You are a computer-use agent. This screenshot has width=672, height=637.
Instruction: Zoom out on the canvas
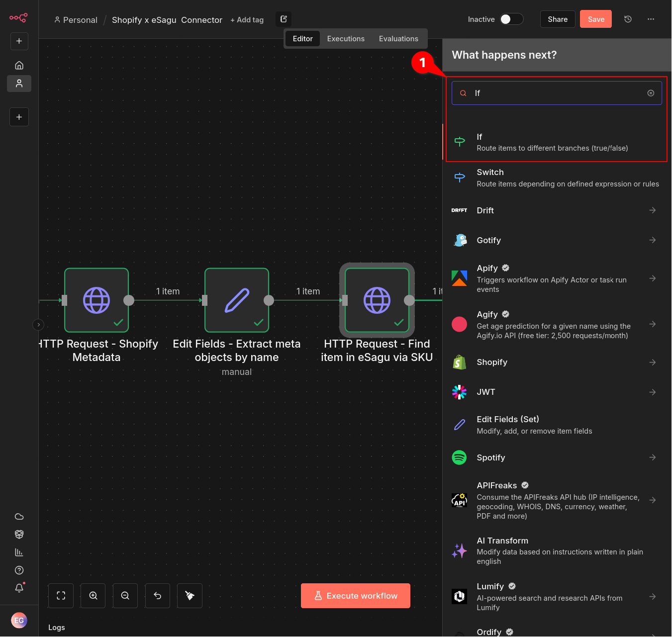point(125,596)
